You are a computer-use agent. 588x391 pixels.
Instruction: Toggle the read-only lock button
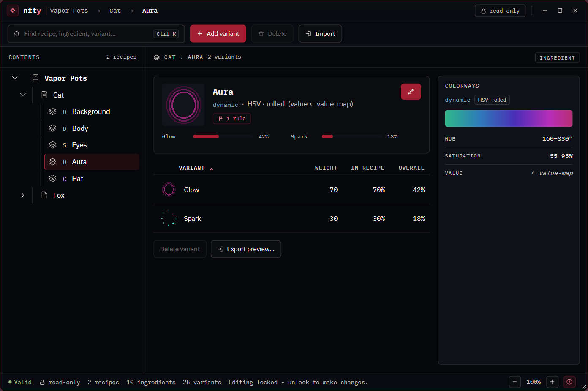coord(500,11)
